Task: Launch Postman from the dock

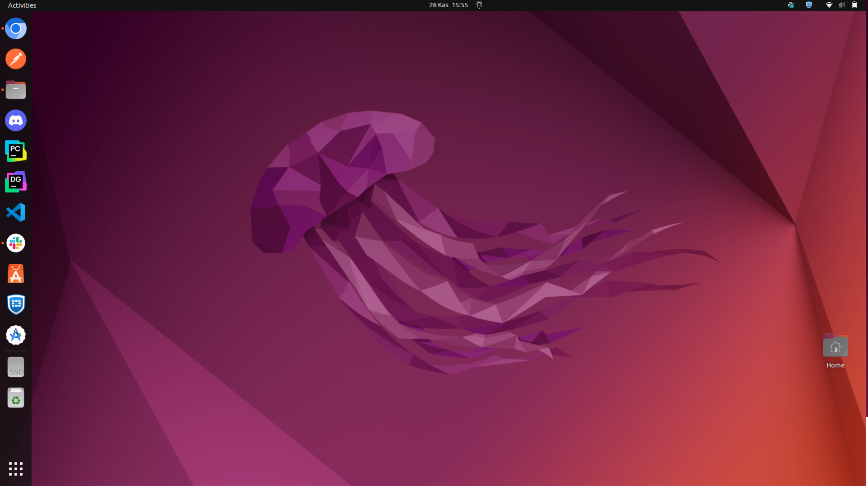Action: pos(16,59)
